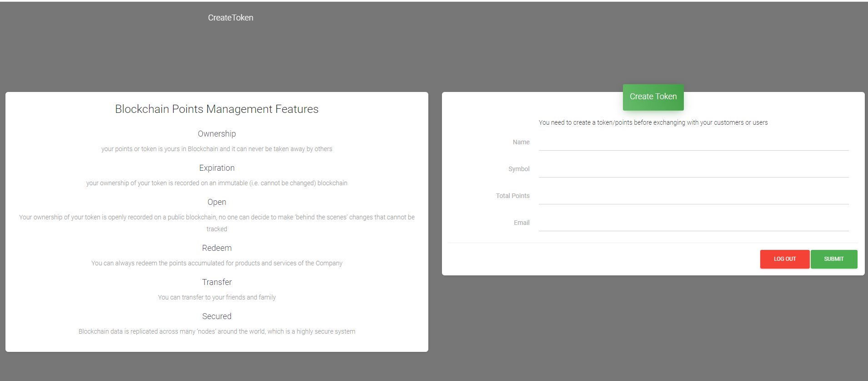Click the CreateToken navbar title
The height and width of the screenshot is (381, 868).
[231, 18]
